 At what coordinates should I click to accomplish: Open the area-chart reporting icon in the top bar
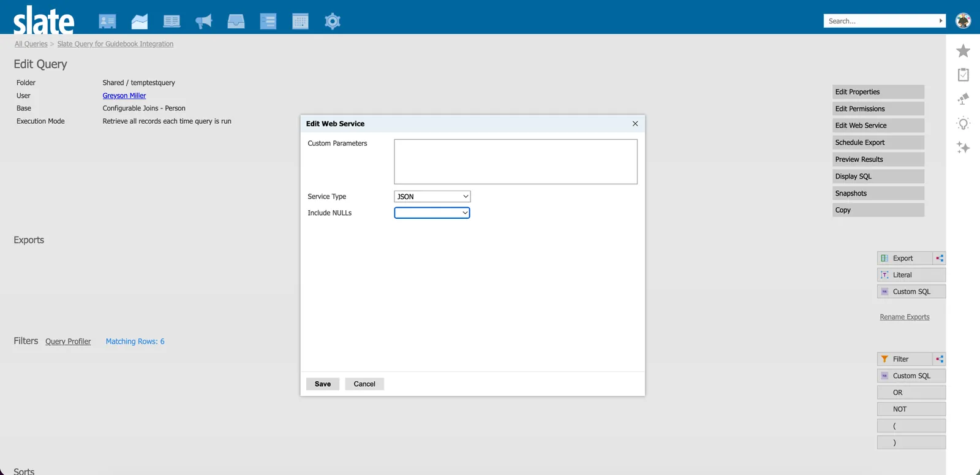point(140,21)
